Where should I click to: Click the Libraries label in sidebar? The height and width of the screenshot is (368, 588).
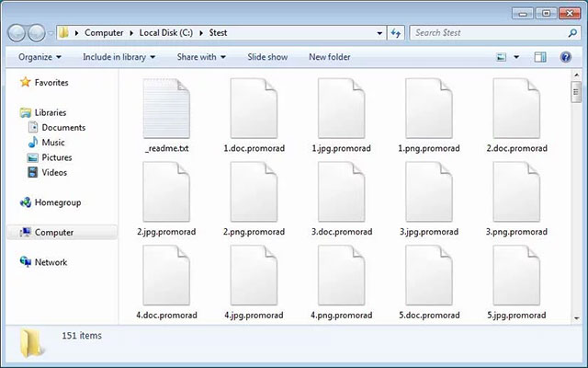tap(51, 112)
